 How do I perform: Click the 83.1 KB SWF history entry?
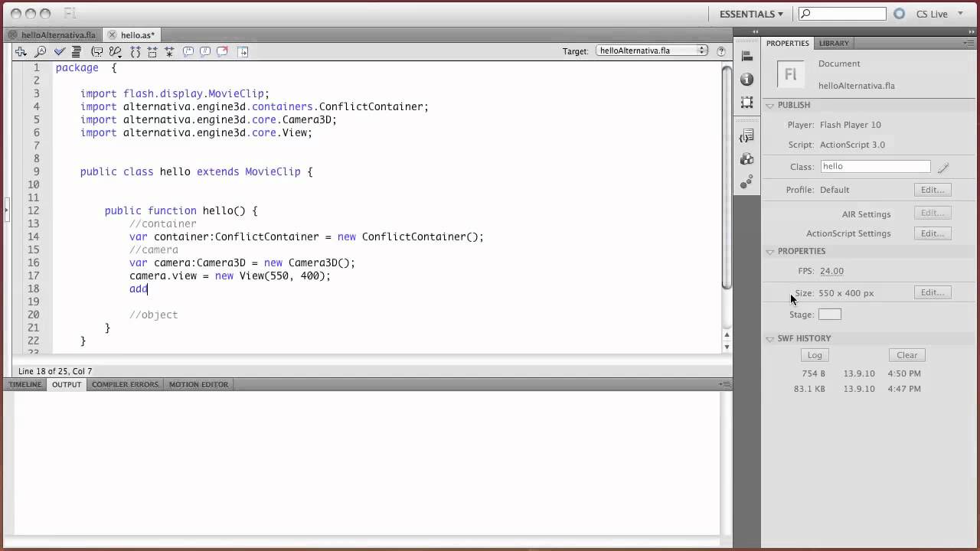point(857,389)
